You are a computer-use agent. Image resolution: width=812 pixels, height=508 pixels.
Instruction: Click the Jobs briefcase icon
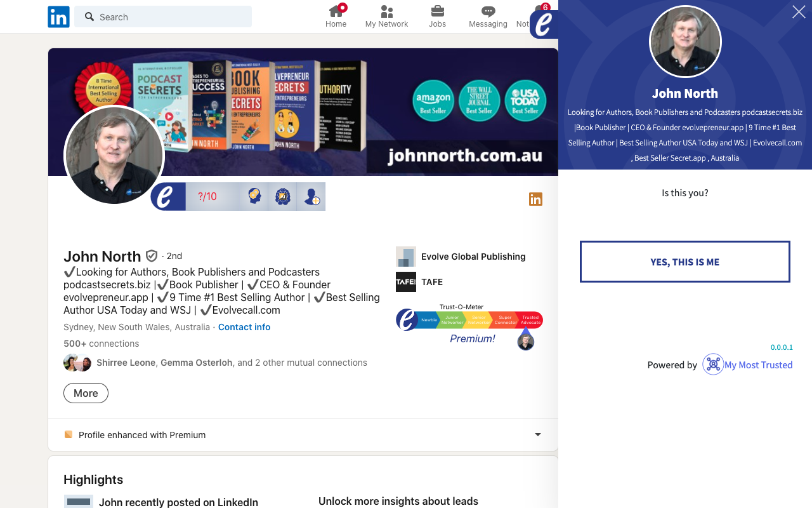(437, 11)
